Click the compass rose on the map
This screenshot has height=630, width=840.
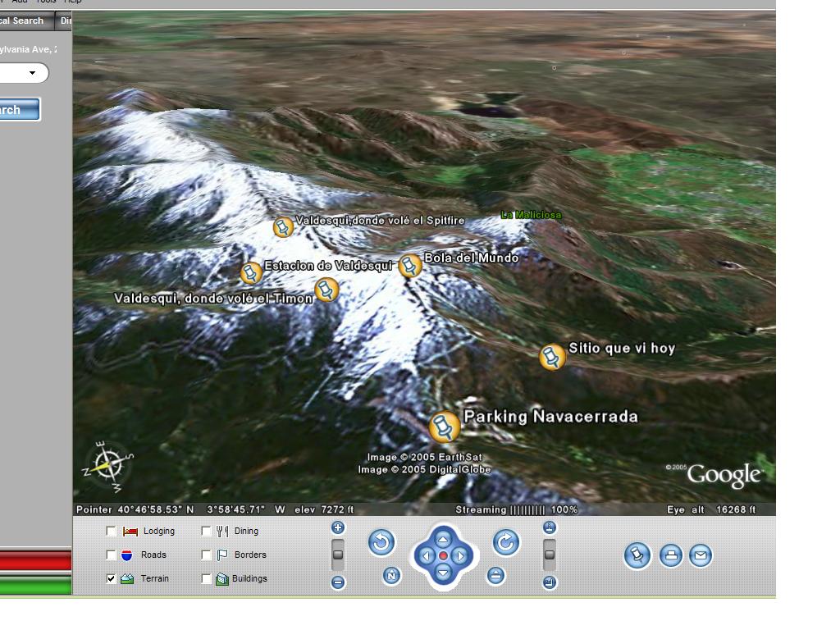click(107, 465)
